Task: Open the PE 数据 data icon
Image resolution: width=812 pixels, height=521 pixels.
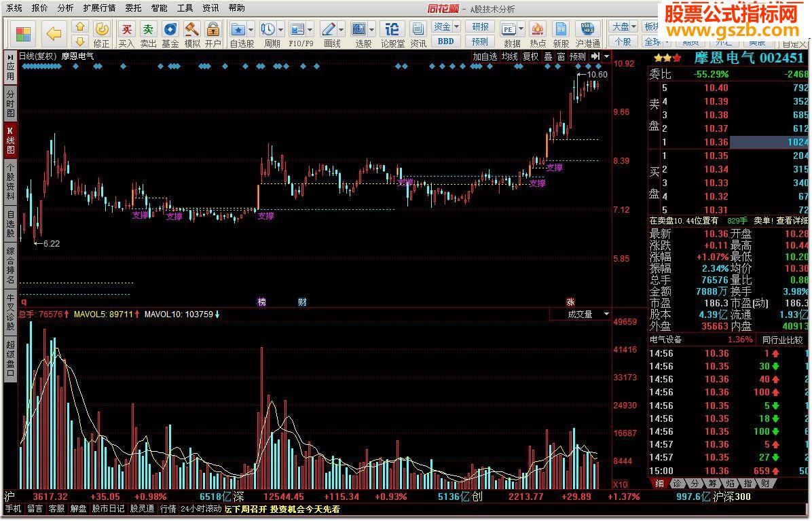Action: 509,29
